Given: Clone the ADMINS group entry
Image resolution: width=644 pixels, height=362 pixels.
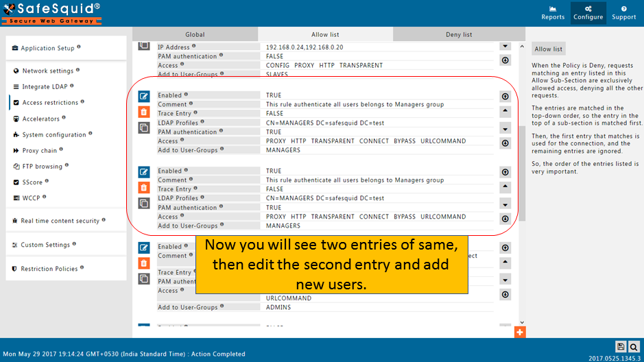Looking at the screenshot, I should point(144,279).
